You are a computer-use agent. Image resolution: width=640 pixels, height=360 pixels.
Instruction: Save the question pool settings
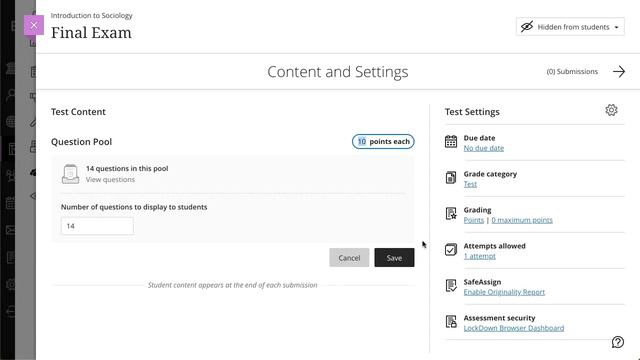(394, 258)
